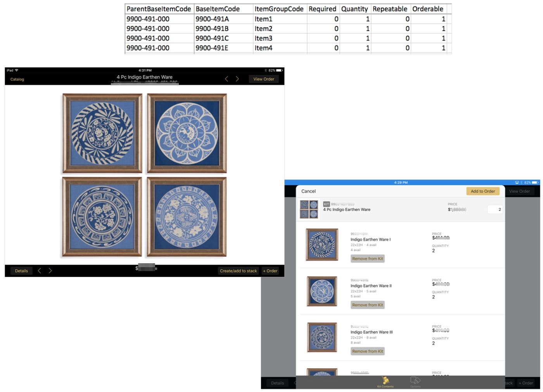Open View Order on the 4:31 PM screen
This screenshot has width=543, height=392.
tap(264, 79)
